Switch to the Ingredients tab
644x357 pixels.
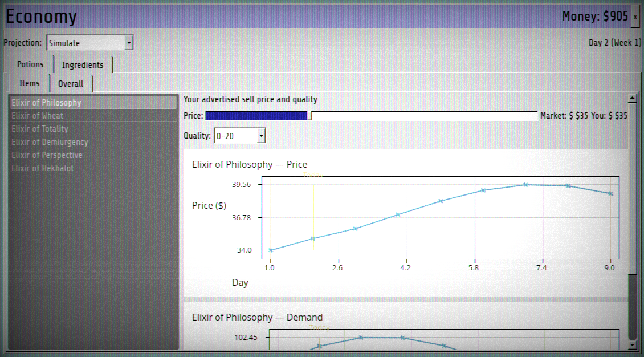pyautogui.click(x=83, y=65)
